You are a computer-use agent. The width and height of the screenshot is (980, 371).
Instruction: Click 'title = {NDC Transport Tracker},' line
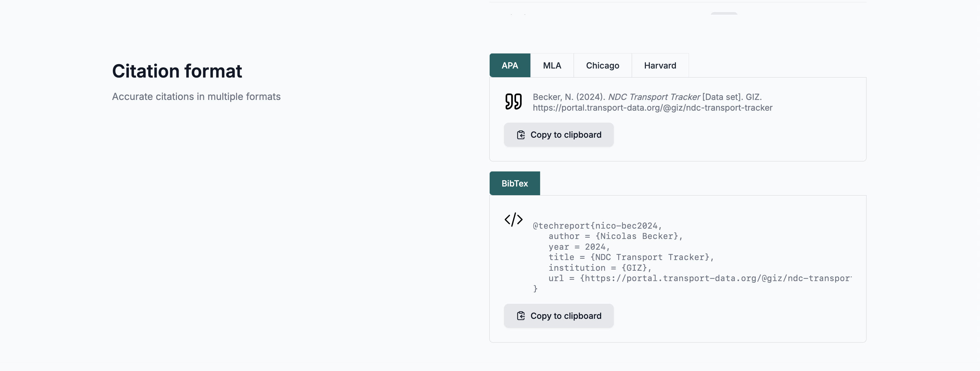coord(631,257)
